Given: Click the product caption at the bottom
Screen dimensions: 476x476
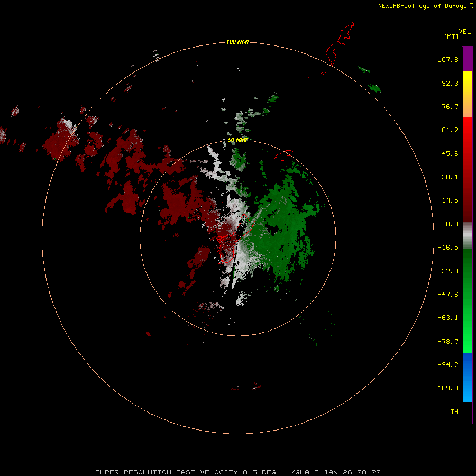Looking at the screenshot, I should 238,472.
